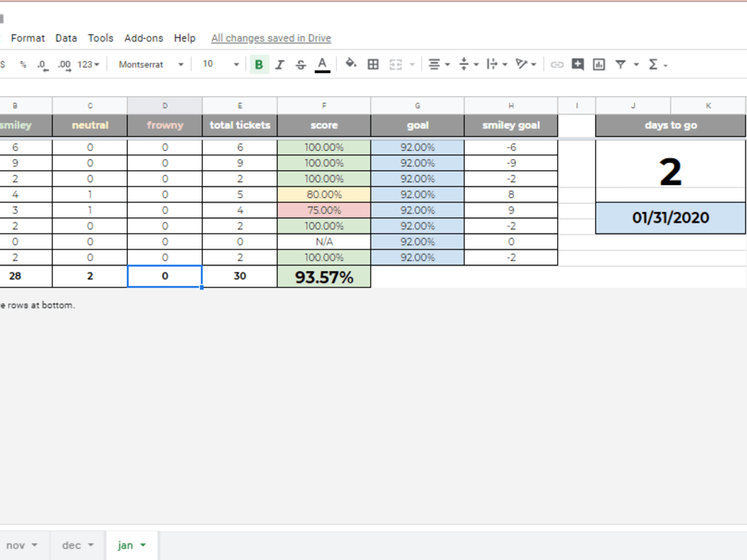747x560 pixels.
Task: Format as percent
Action: pos(23,64)
